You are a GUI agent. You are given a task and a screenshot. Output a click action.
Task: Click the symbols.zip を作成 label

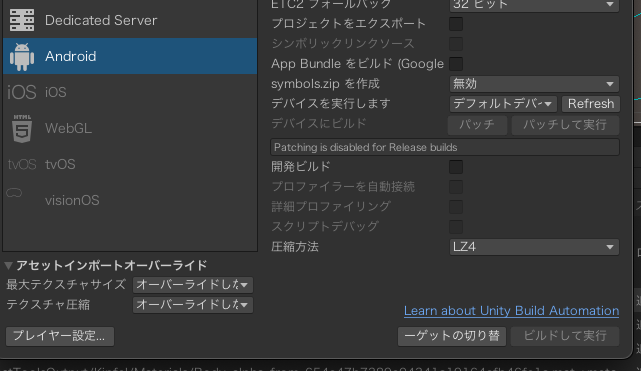[325, 84]
